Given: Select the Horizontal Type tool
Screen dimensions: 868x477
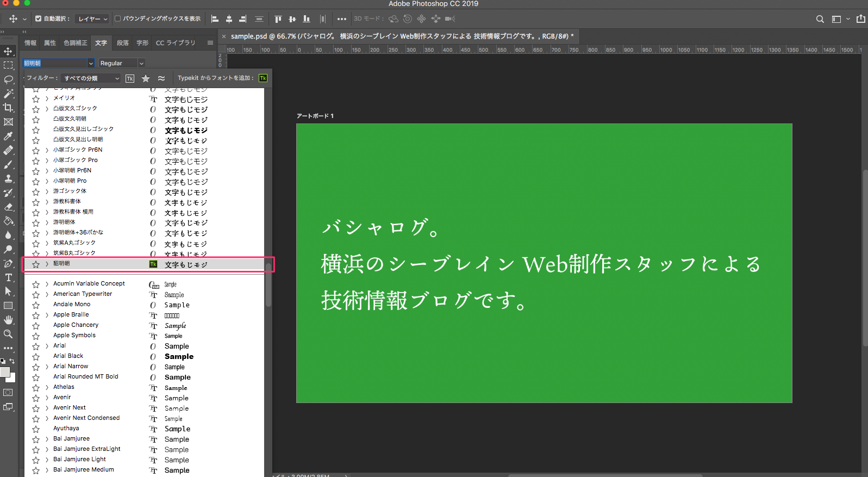Looking at the screenshot, I should coord(8,277).
